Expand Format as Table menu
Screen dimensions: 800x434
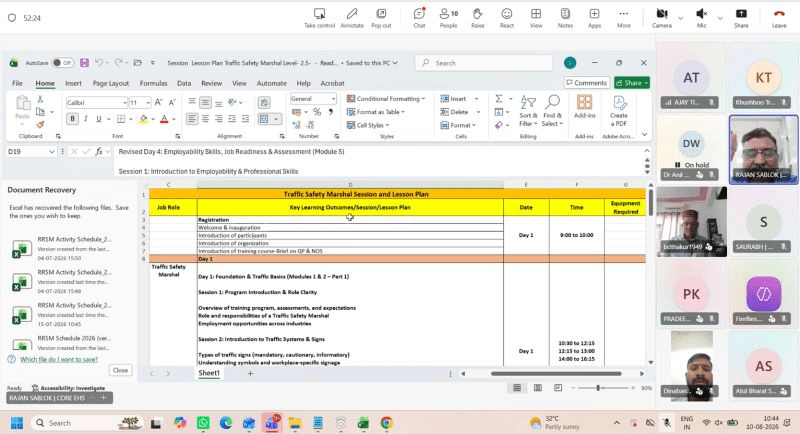(376, 112)
